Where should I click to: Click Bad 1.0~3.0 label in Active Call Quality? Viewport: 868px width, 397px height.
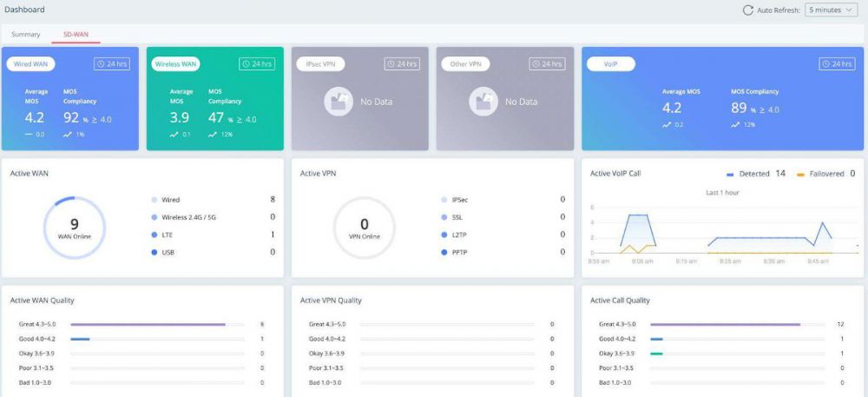(x=615, y=382)
